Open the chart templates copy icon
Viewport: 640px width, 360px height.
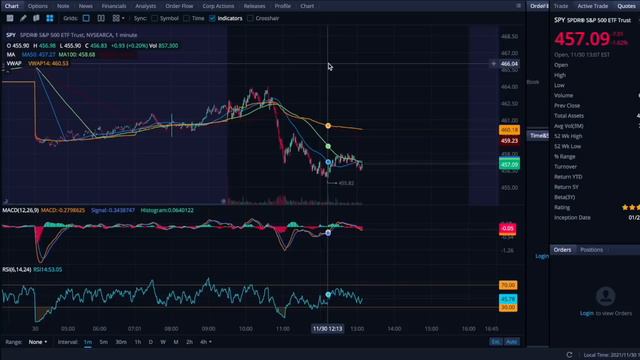click(36, 18)
